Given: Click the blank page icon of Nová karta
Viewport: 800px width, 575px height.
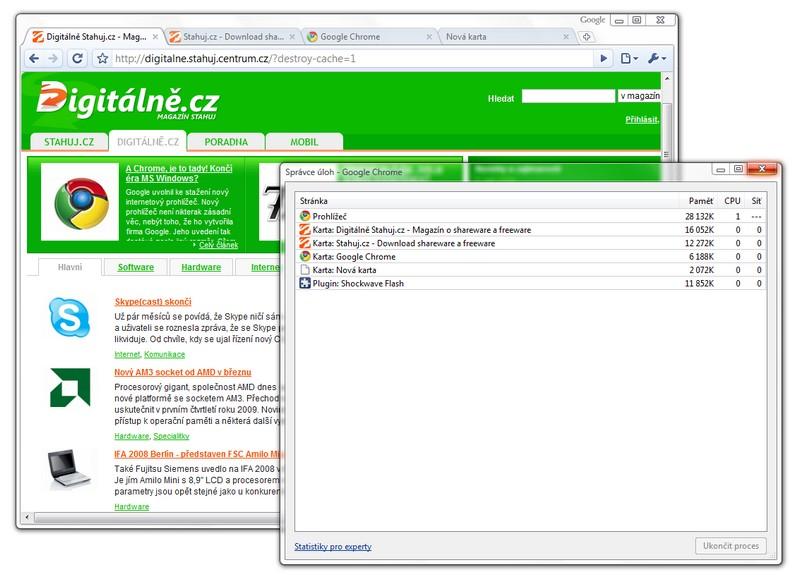Looking at the screenshot, I should [x=305, y=269].
